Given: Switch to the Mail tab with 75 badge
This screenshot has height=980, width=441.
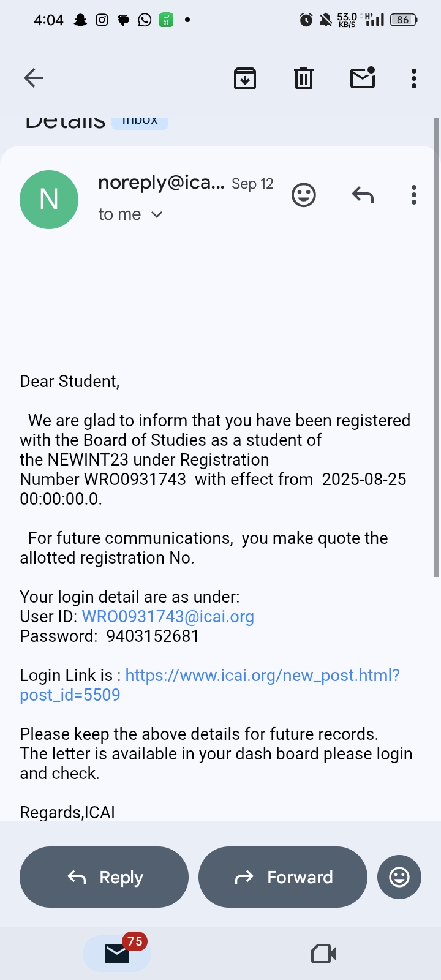Looking at the screenshot, I should click(117, 953).
